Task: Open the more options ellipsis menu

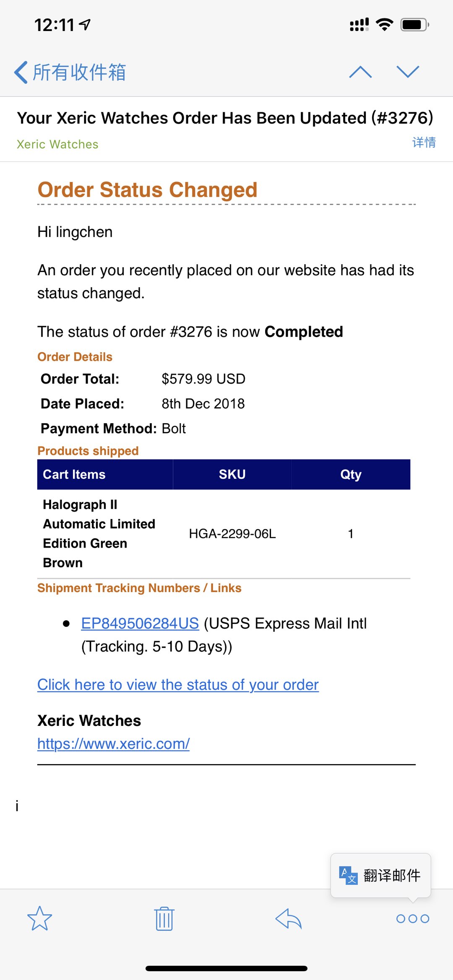Action: (413, 918)
